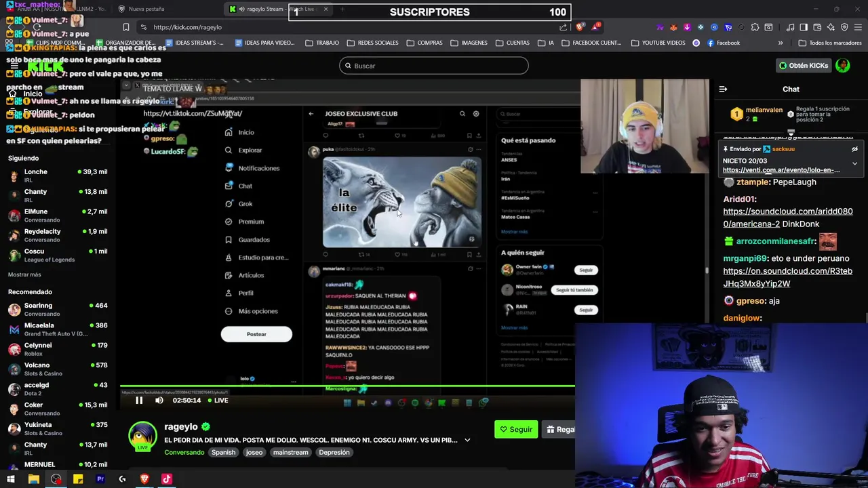Open Volcano's Slots & Casino channel
The height and width of the screenshot is (488, 868).
[58, 369]
